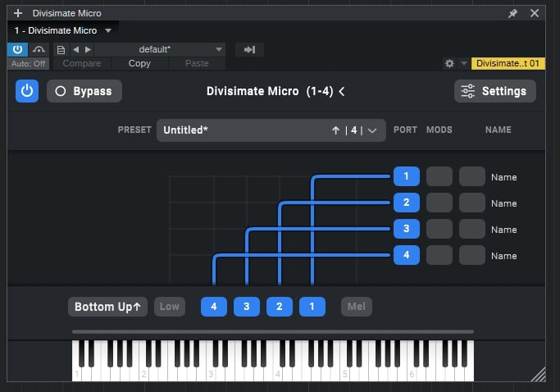Click the Name field of port 4
The width and height of the screenshot is (560, 392).
504,256
